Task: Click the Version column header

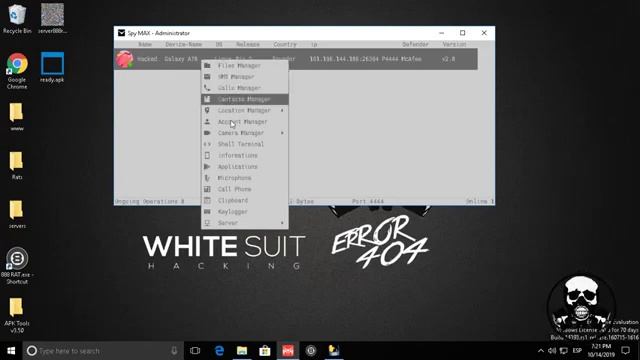Action: point(454,44)
